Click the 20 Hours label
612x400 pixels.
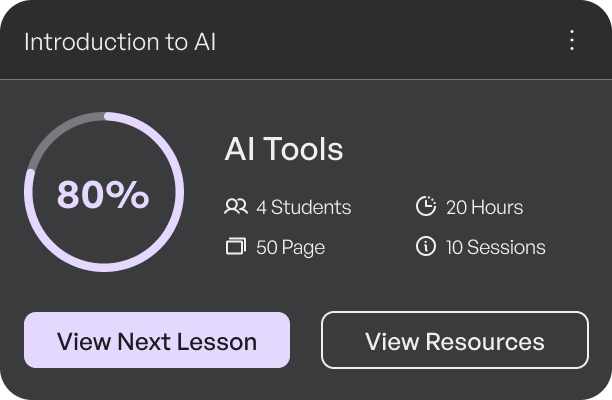484,207
